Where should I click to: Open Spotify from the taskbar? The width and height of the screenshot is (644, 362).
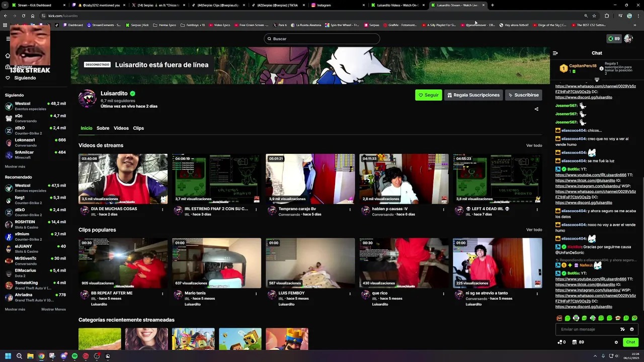tap(74, 356)
